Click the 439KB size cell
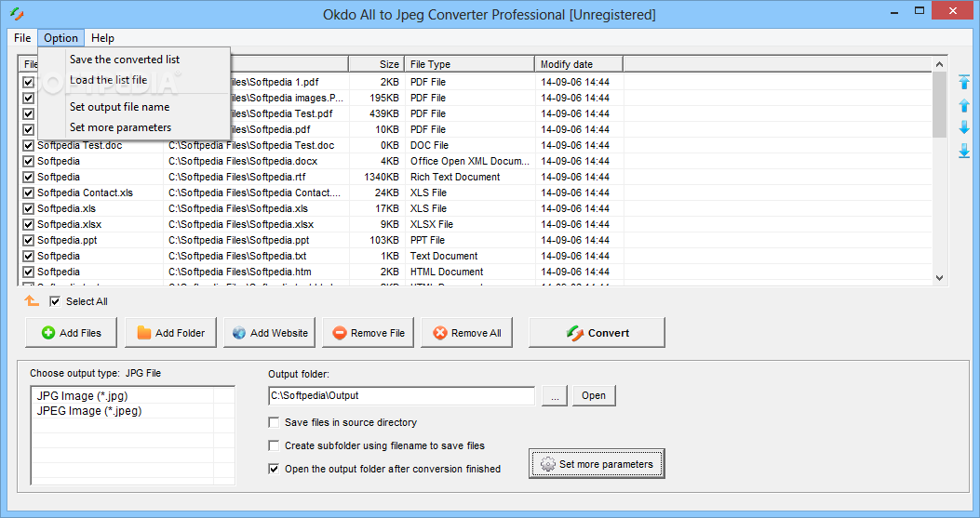Screen dimensions: 980x518 [x=377, y=113]
